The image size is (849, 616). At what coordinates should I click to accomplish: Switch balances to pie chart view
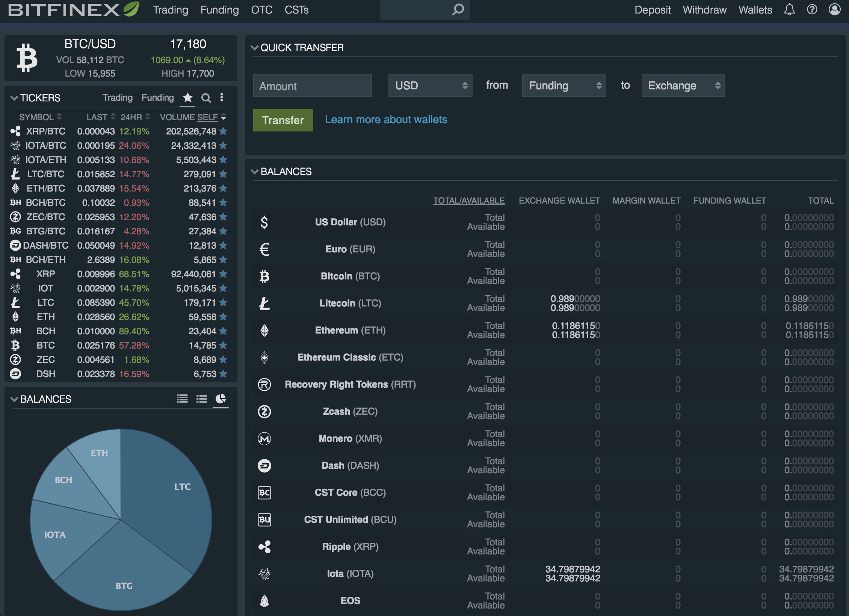tap(221, 399)
